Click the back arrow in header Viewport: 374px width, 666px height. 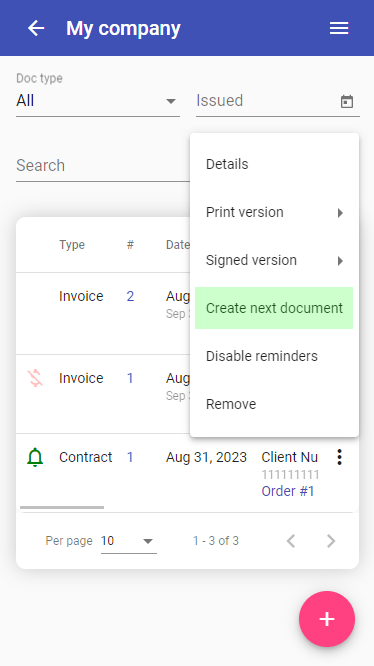[x=36, y=28]
